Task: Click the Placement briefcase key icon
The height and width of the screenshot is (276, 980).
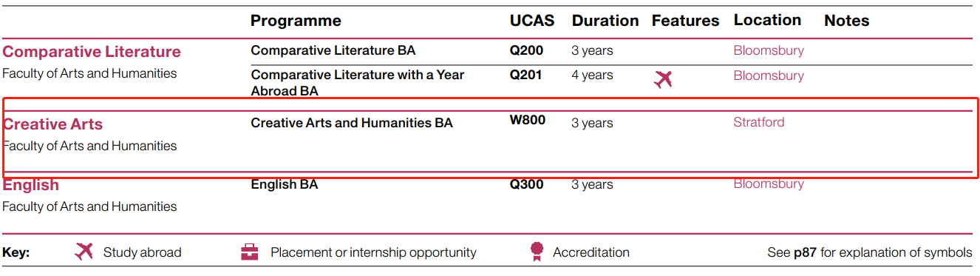Action: 250,252
